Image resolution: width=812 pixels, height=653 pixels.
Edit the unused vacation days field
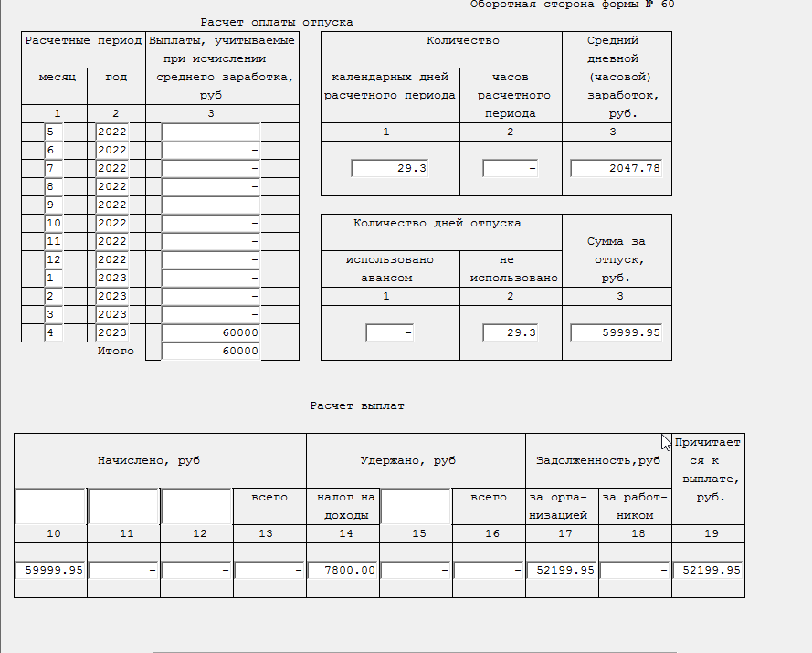(510, 332)
